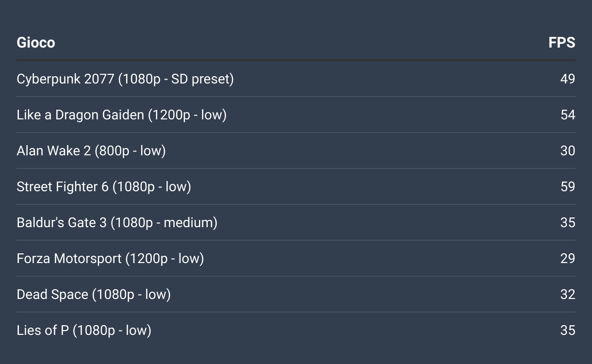The image size is (592, 364).
Task: Click the 59 FPS value
Action: (568, 186)
